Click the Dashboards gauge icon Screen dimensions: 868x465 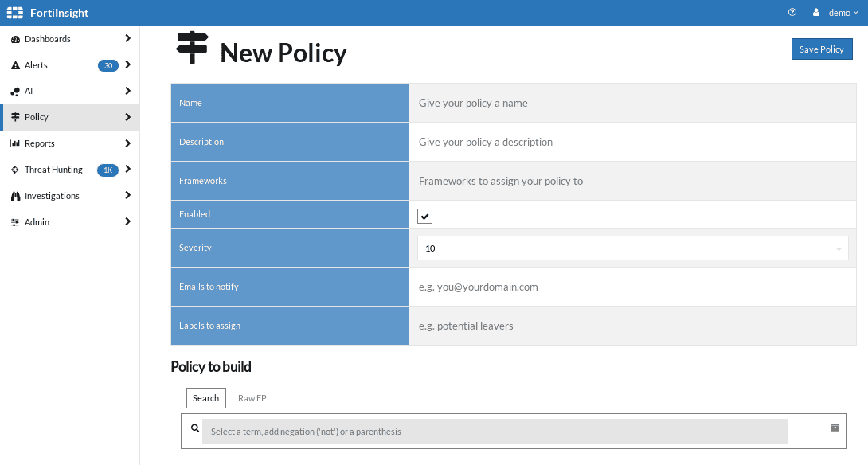tap(15, 39)
